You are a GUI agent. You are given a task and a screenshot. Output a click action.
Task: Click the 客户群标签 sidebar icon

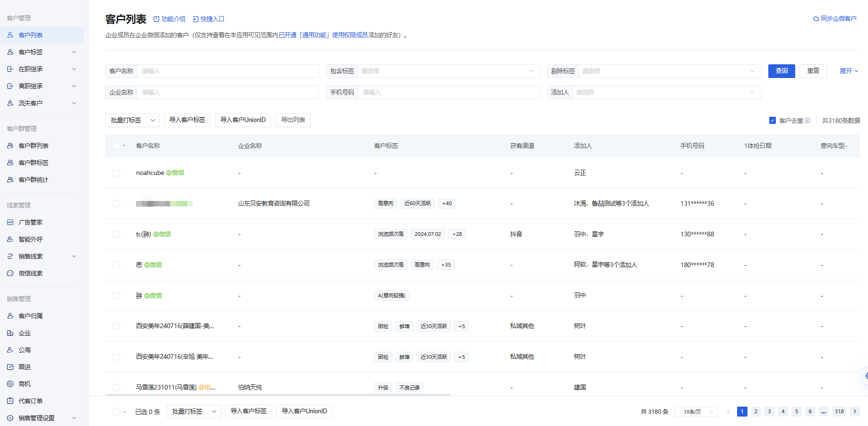10,163
